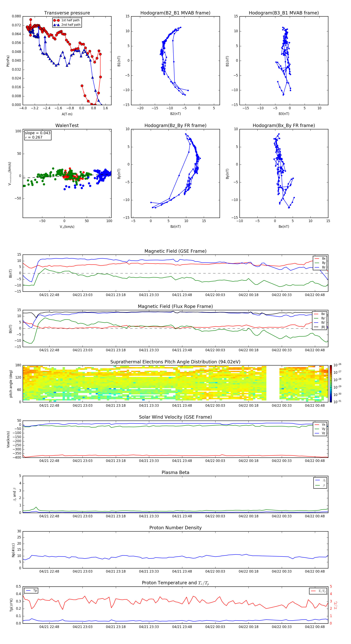Click the βp entry in Plasma Beta legend
The image size is (351, 644).
(x=321, y=480)
